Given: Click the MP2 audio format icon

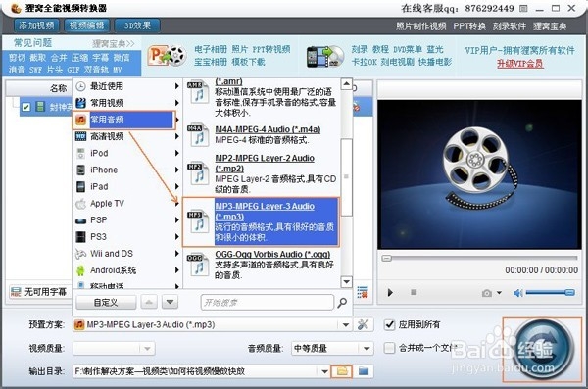Looking at the screenshot, I should (x=198, y=173).
